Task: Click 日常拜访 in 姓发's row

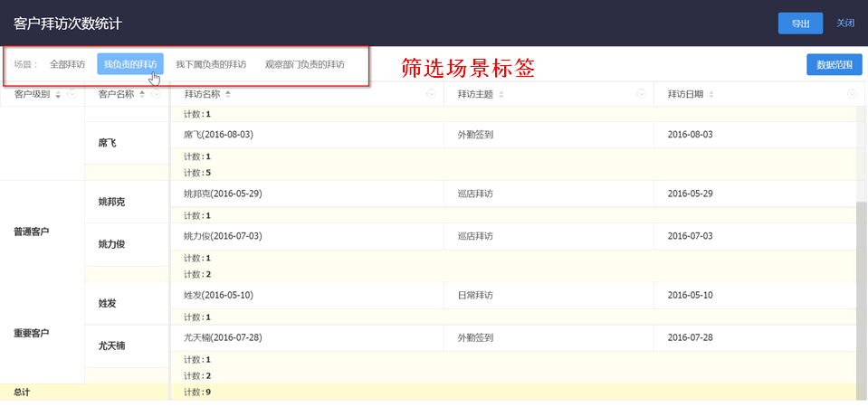Action: [475, 295]
